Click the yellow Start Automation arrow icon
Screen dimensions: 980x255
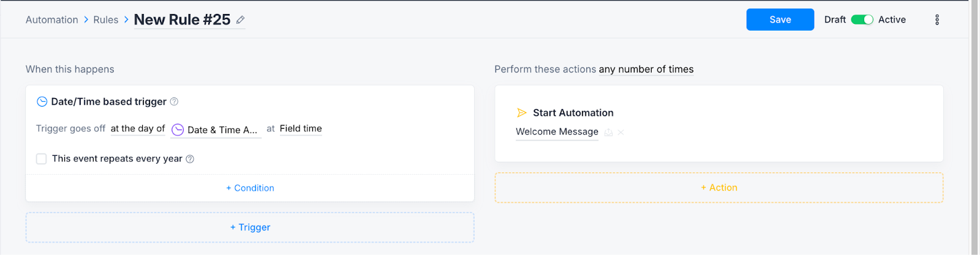522,113
